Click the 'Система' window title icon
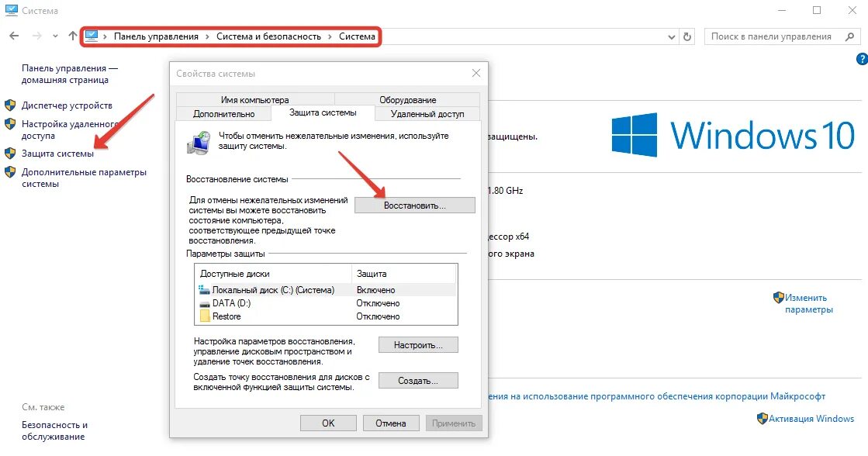Screen dimensions: 868x456 coord(11,10)
